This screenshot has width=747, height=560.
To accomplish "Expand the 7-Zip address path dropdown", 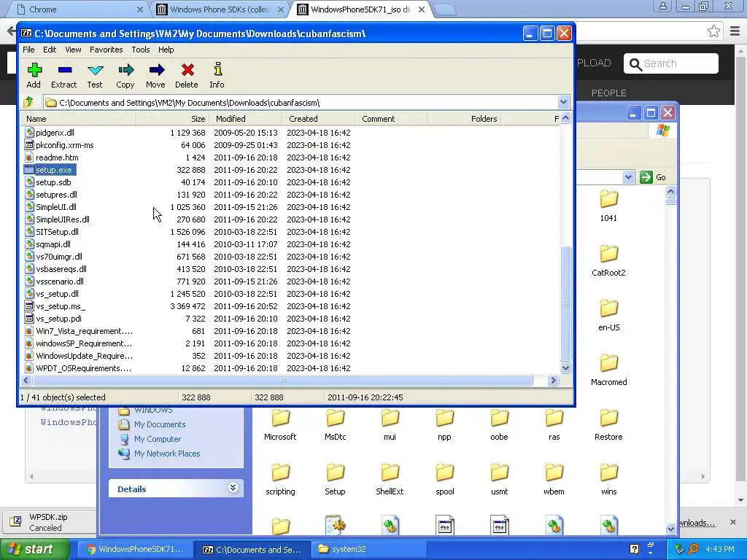I will (563, 102).
